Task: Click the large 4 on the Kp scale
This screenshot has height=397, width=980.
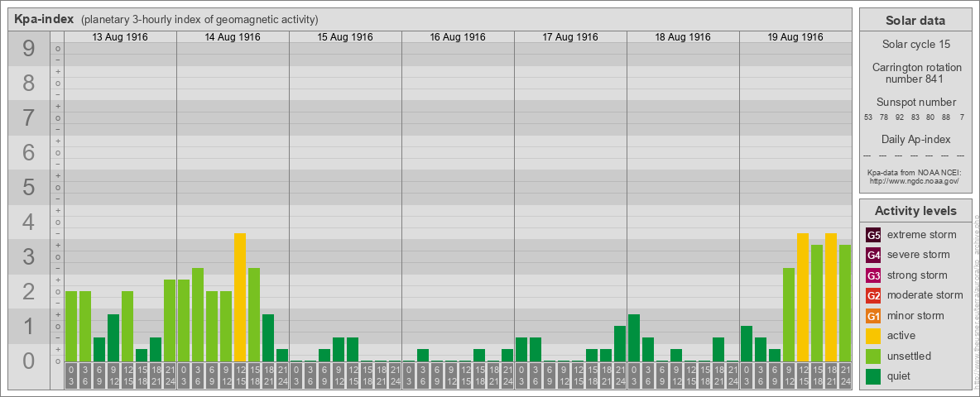Action: coord(29,222)
